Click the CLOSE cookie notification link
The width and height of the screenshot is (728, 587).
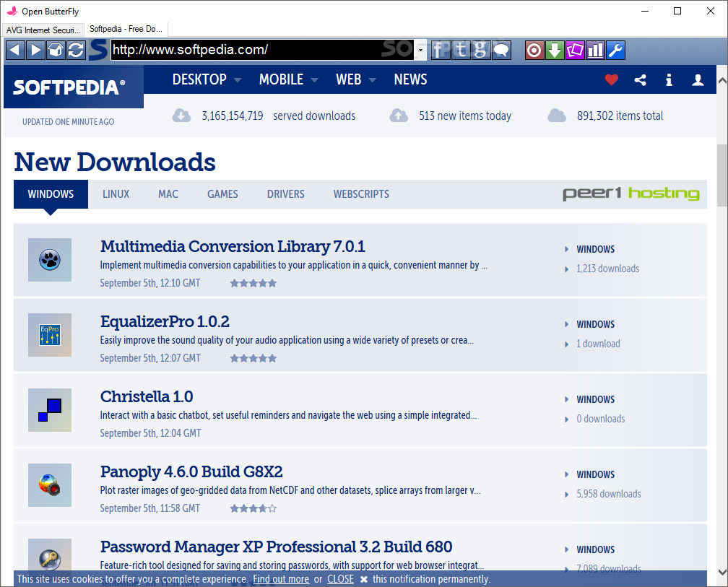(340, 579)
